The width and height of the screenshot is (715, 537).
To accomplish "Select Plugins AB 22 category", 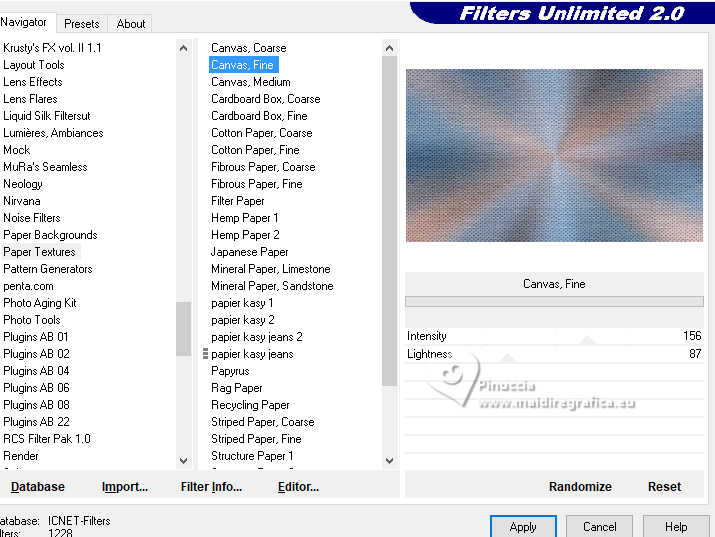I will 36,422.
